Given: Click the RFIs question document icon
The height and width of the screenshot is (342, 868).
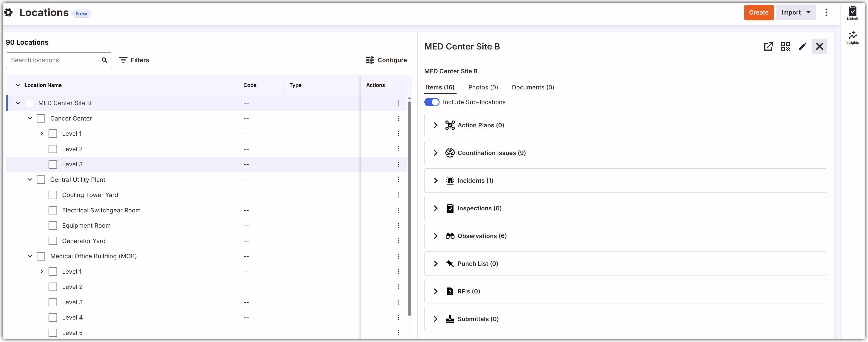Looking at the screenshot, I should pos(450,291).
